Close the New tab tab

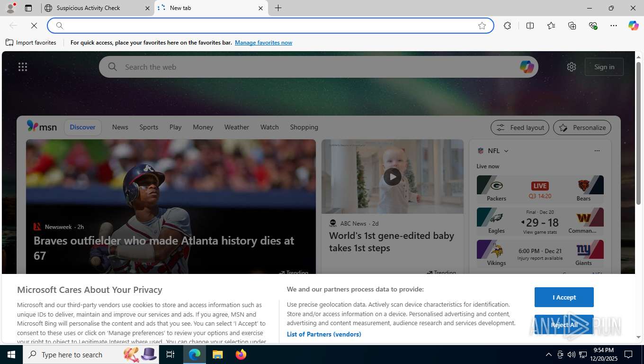260,8
